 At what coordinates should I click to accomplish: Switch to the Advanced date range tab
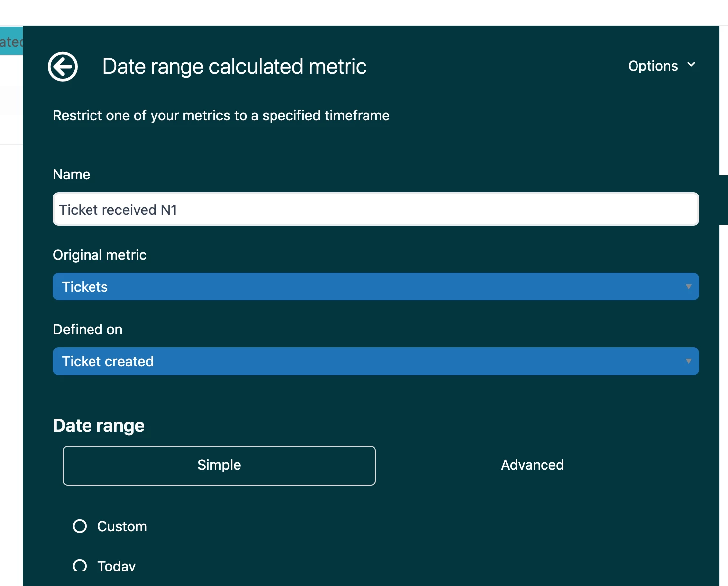coord(532,465)
